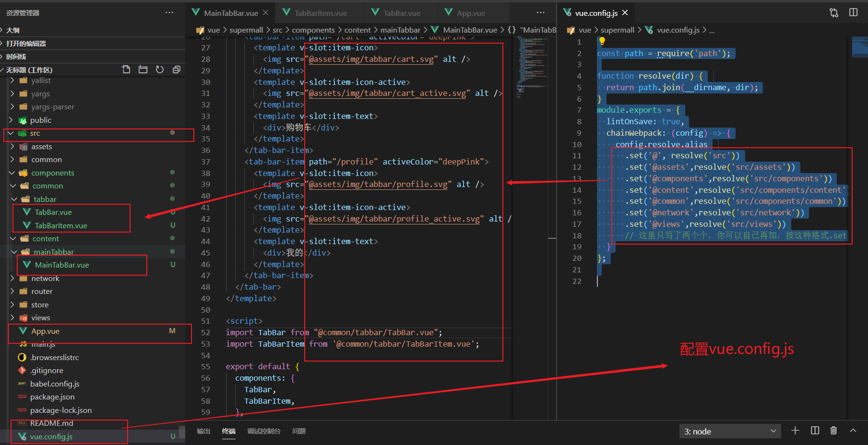
Task: Click lightbulb quick fix on line 1
Action: coord(602,42)
